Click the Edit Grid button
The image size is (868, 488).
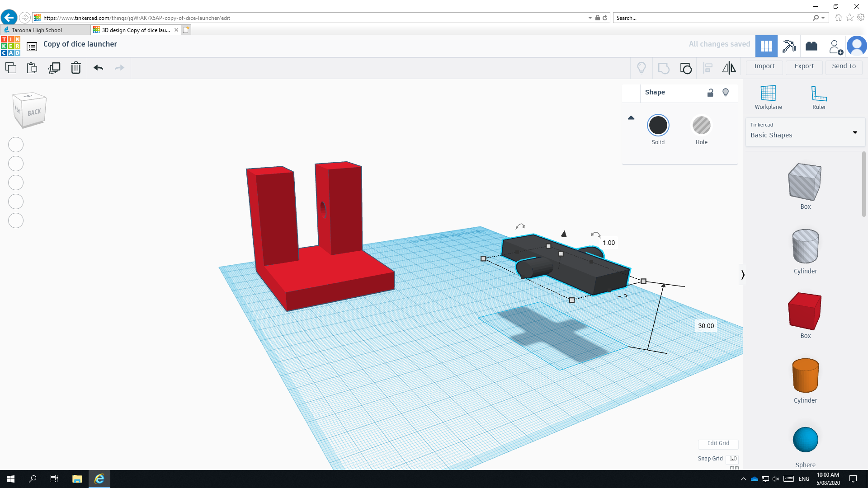(718, 443)
